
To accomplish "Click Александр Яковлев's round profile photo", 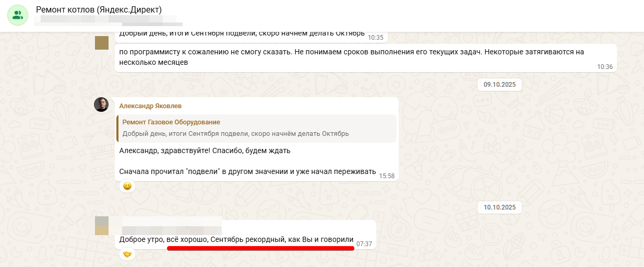I will click(x=101, y=105).
